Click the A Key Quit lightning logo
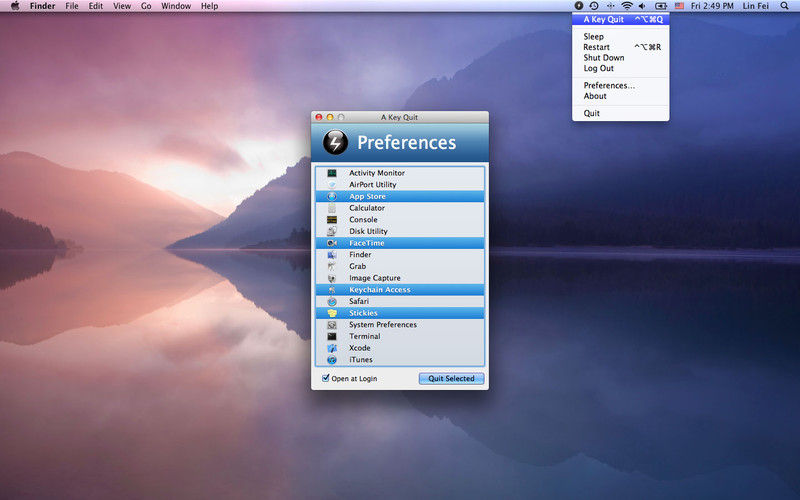Screen dimensions: 800x500 tap(335, 142)
